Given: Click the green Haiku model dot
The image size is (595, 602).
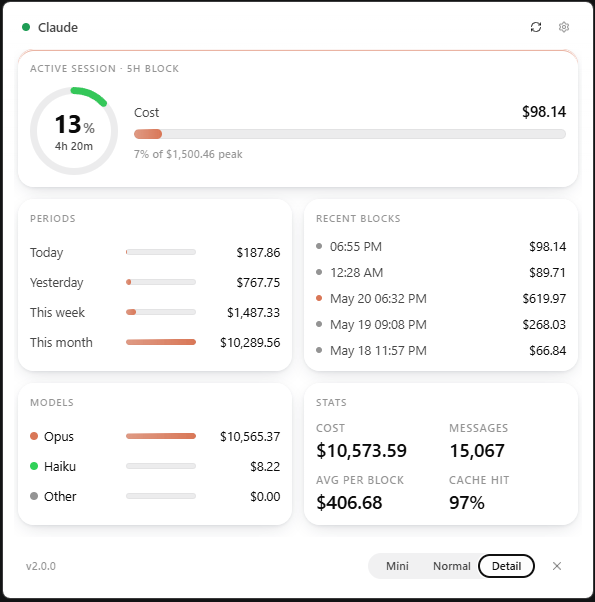Looking at the screenshot, I should (34, 466).
